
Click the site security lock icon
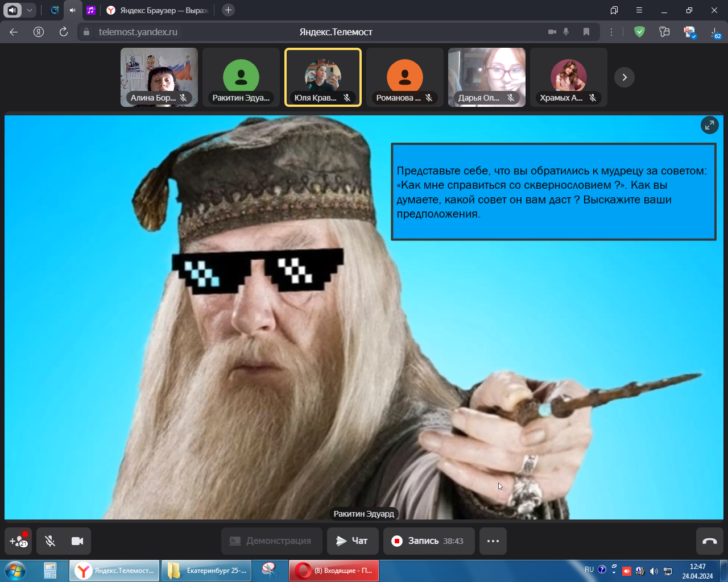tap(86, 32)
